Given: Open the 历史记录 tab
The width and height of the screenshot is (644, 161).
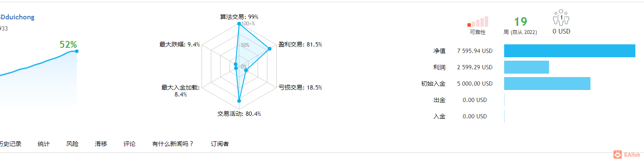Looking at the screenshot, I should pos(10,144).
